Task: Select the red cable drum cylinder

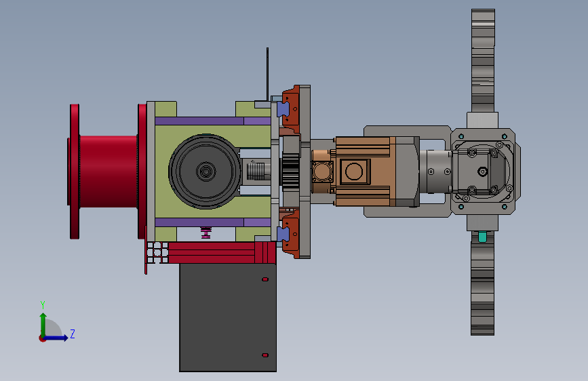Action: (x=108, y=172)
